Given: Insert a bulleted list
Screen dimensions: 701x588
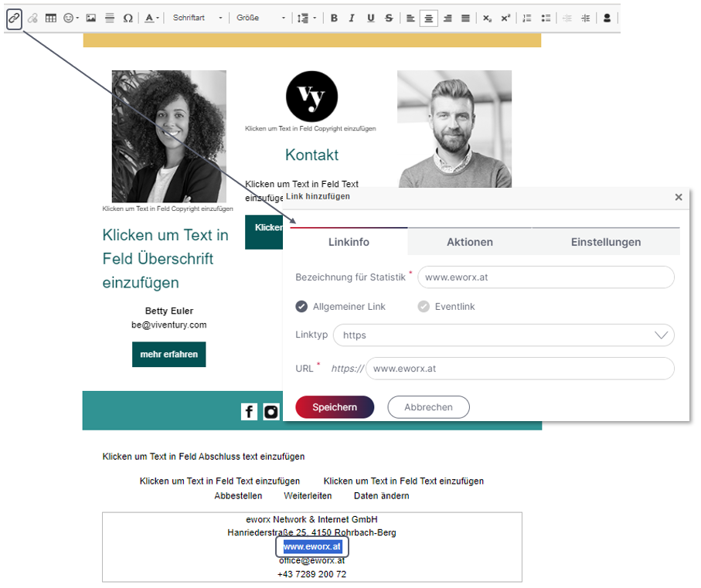Looking at the screenshot, I should pos(546,19).
